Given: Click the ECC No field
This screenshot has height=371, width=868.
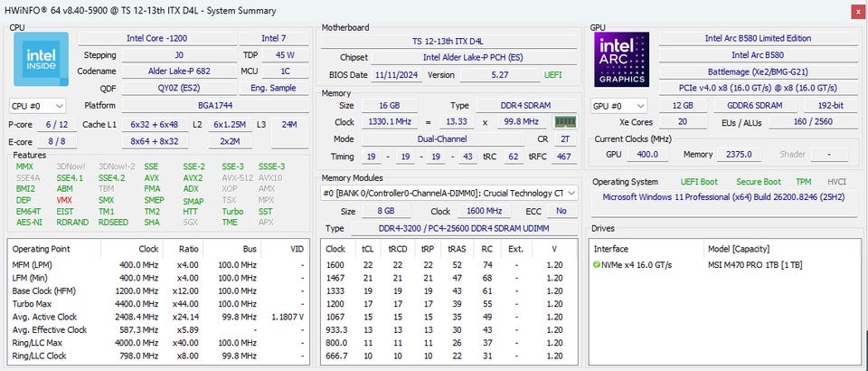Looking at the screenshot, I should click(x=561, y=212).
